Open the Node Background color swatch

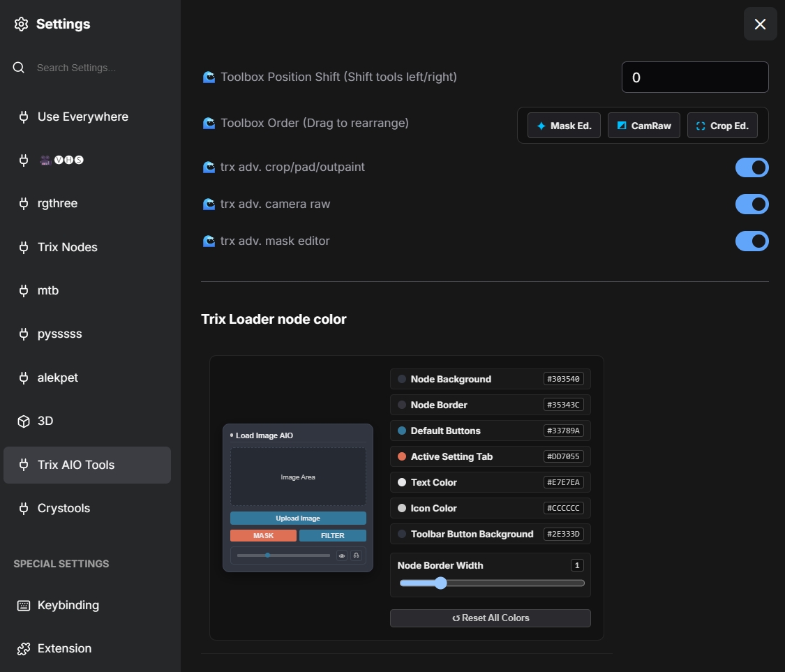click(x=401, y=379)
